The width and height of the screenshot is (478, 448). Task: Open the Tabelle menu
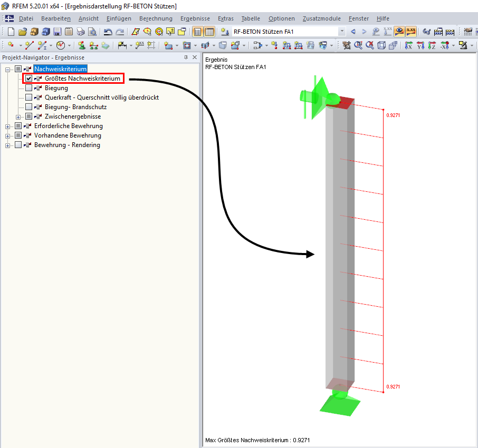[251, 18]
